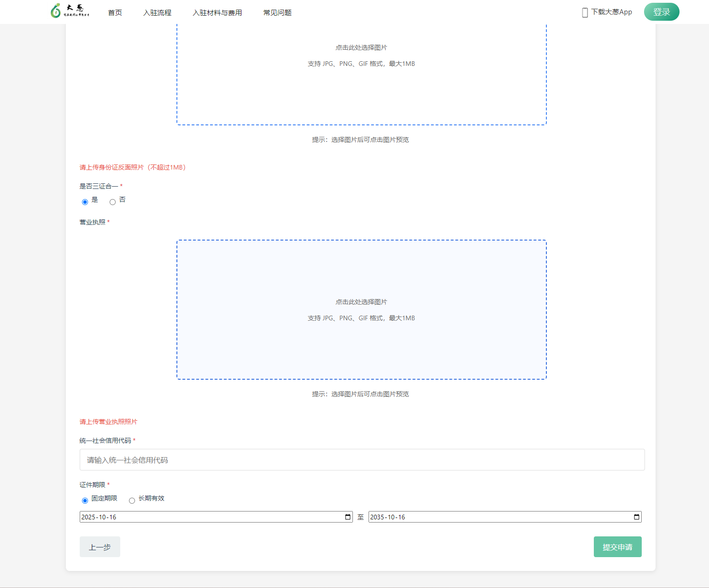The image size is (709, 588).
Task: Focus the 统一社会信用代码 input field
Action: [362, 460]
